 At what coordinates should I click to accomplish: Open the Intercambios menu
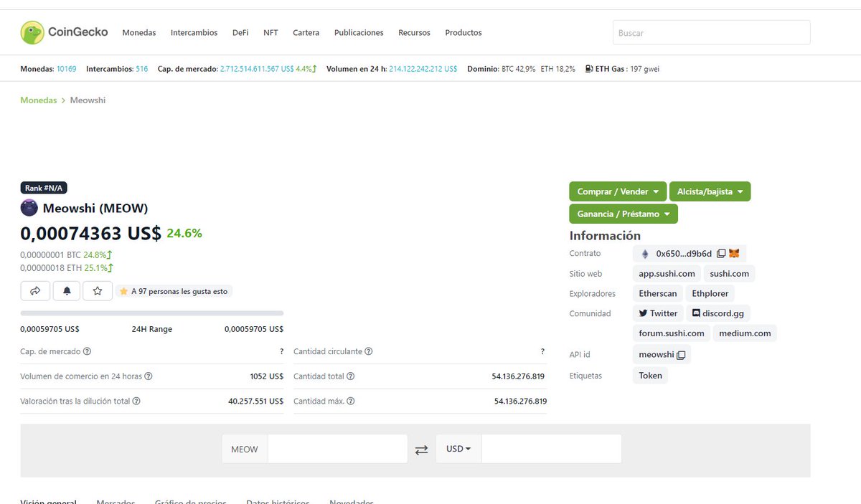(194, 33)
